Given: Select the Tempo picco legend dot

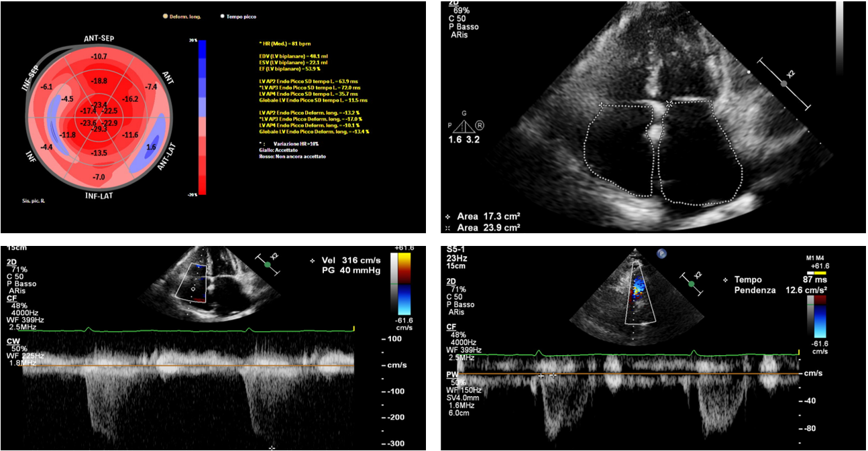Looking at the screenshot, I should (x=223, y=16).
